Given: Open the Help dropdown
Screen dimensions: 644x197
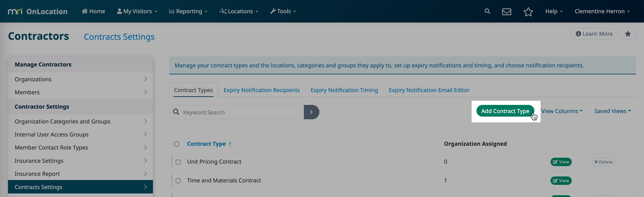Looking at the screenshot, I should click(554, 11).
